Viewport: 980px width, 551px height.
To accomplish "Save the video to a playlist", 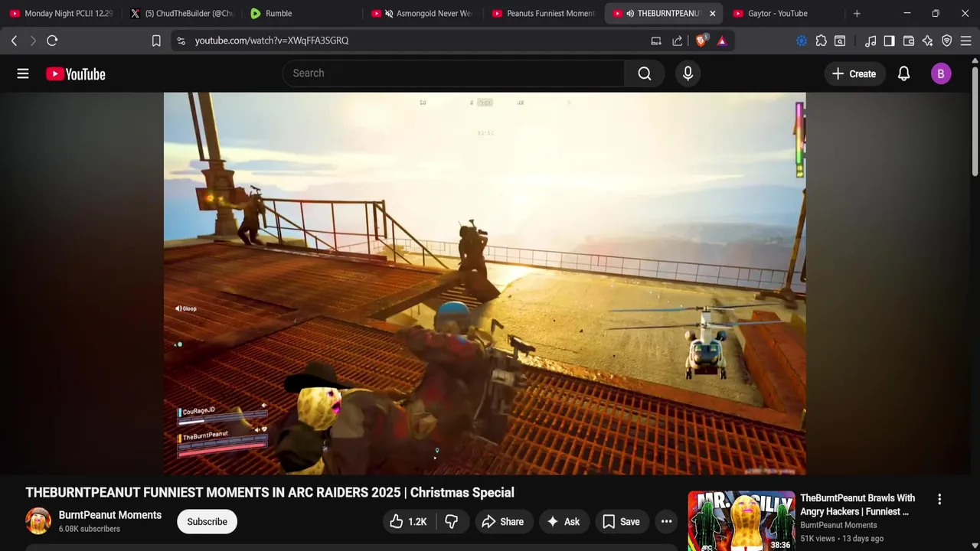I will (x=622, y=522).
